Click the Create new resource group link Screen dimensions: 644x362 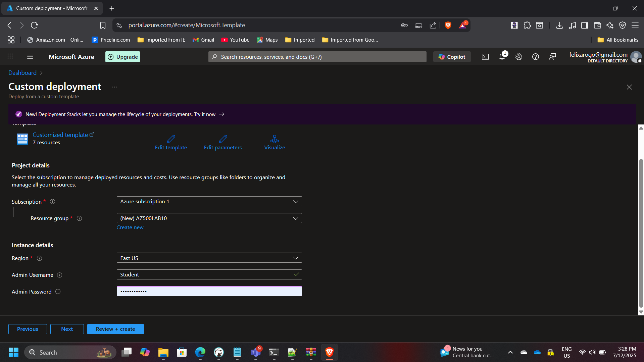click(x=130, y=227)
